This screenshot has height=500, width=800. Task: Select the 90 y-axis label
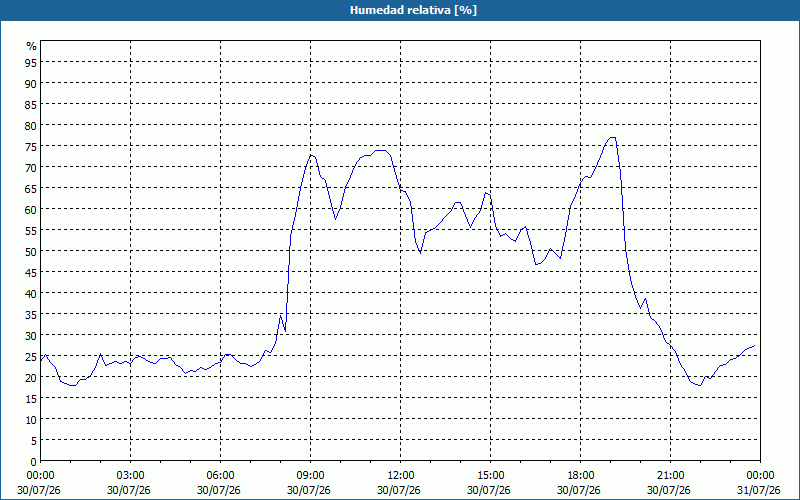pyautogui.click(x=31, y=83)
